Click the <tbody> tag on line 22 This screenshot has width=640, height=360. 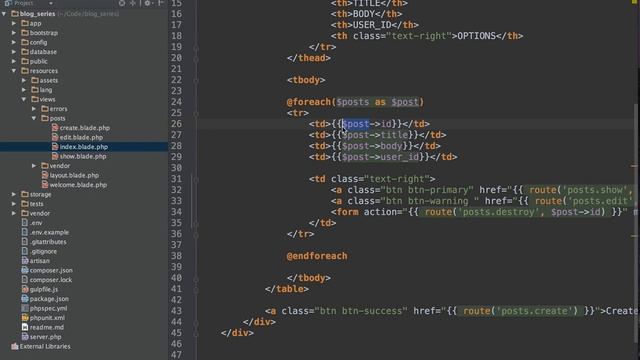coord(306,80)
